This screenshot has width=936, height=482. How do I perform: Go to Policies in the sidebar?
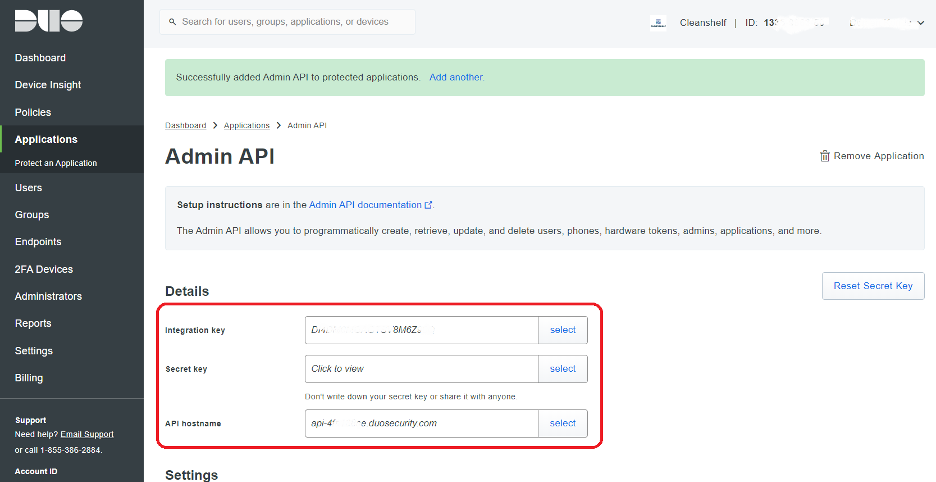(33, 112)
